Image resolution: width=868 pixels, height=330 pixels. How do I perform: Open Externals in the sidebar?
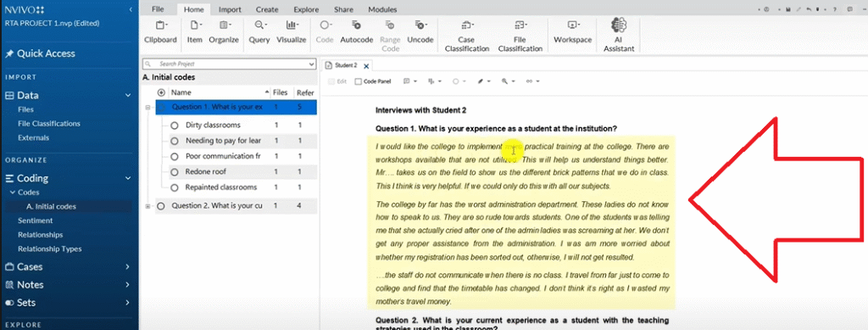(x=33, y=137)
